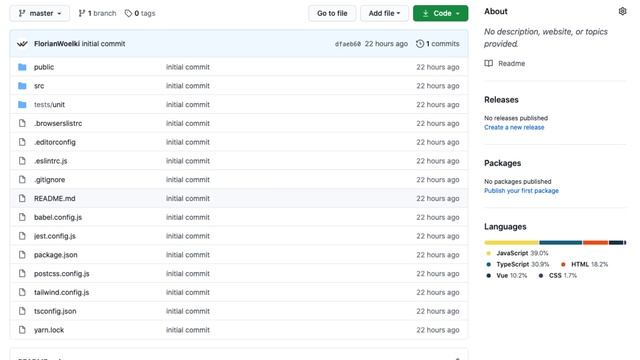Screen dimensions: 640x360
Task: Click the src folder icon
Action: click(x=22, y=86)
